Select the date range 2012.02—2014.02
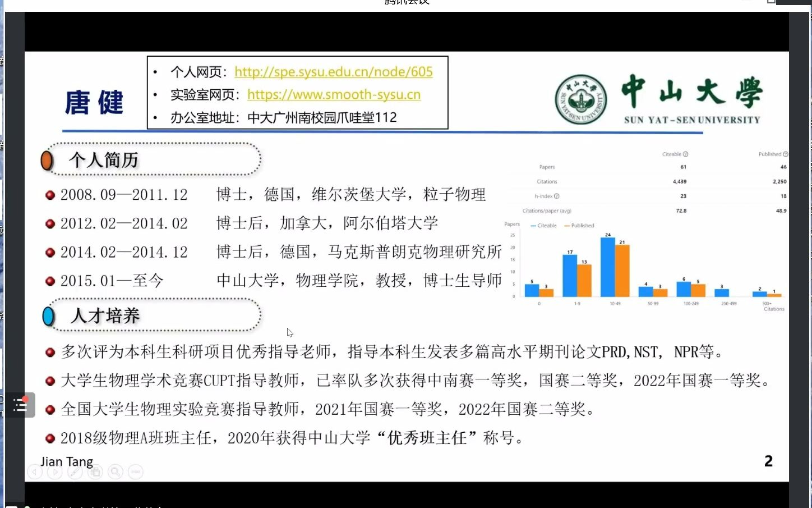This screenshot has height=508, width=812. pos(124,223)
